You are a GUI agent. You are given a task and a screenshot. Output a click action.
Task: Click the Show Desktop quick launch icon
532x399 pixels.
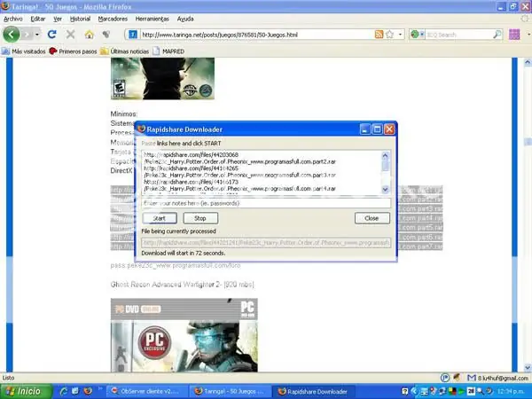(x=75, y=391)
